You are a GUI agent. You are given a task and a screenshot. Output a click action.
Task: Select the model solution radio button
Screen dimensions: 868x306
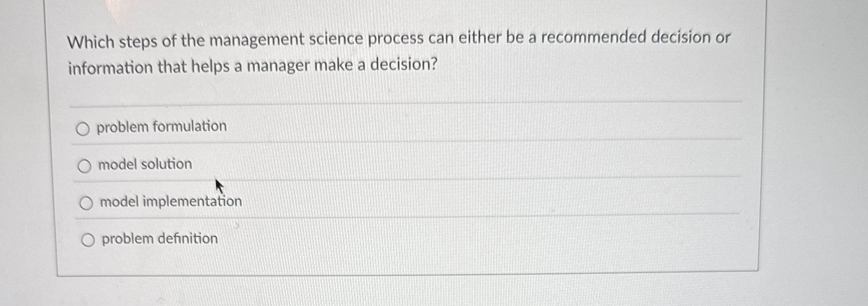[84, 166]
